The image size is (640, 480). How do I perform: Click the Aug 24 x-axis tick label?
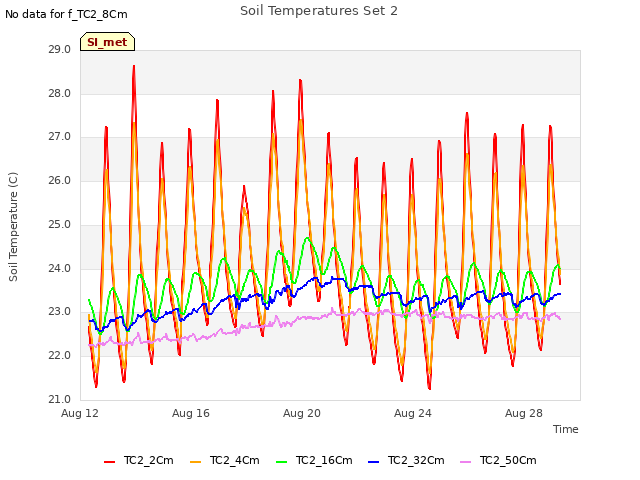click(x=413, y=413)
